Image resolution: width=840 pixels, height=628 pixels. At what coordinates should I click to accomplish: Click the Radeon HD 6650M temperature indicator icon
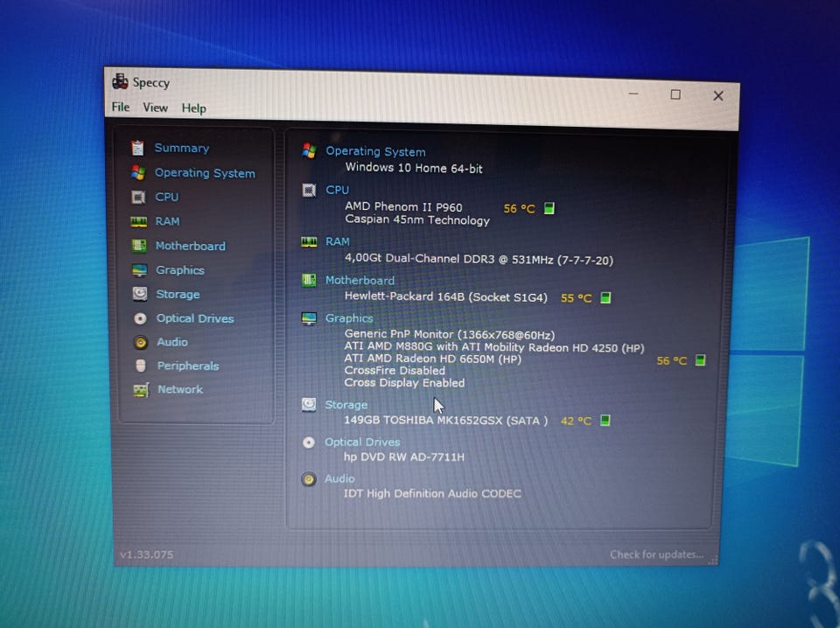pyautogui.click(x=700, y=360)
